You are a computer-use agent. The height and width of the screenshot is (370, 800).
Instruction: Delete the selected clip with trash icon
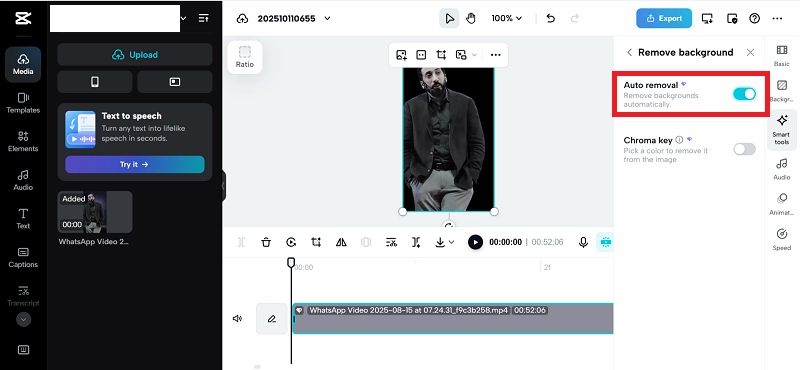(x=266, y=242)
